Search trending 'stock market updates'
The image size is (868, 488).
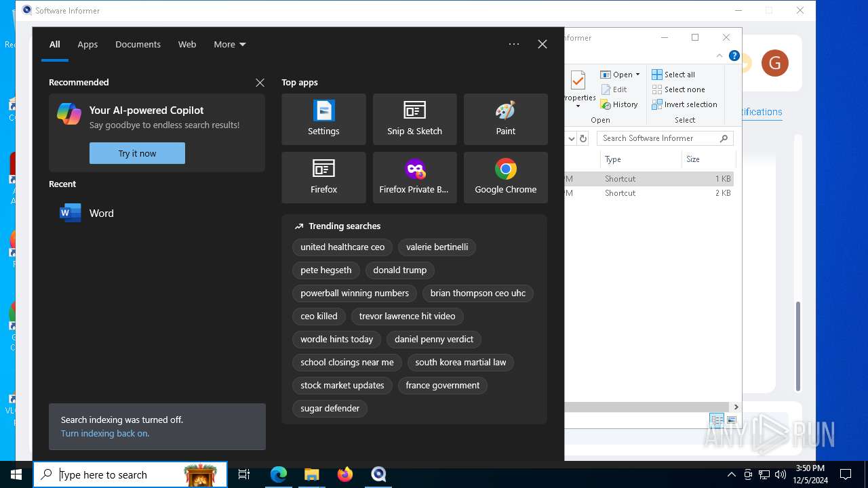[342, 386]
